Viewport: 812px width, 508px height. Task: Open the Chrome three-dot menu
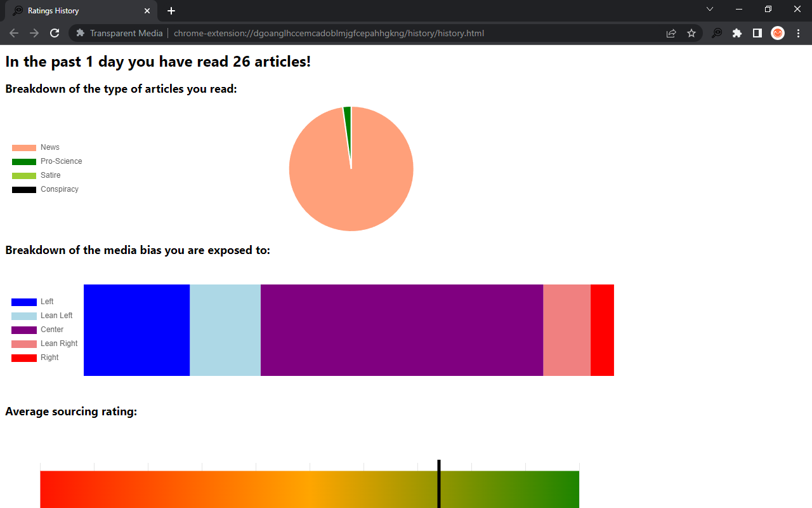798,33
